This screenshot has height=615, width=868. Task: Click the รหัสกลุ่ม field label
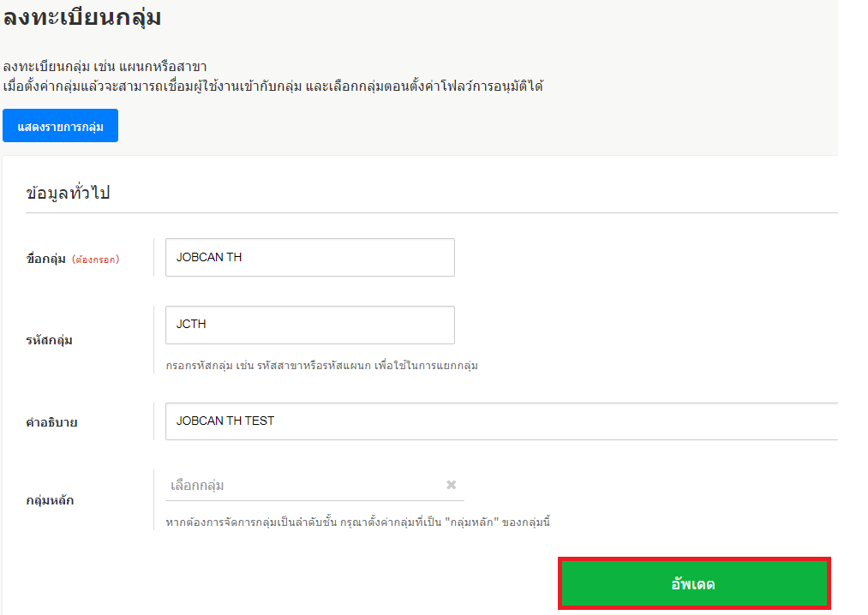tap(50, 340)
